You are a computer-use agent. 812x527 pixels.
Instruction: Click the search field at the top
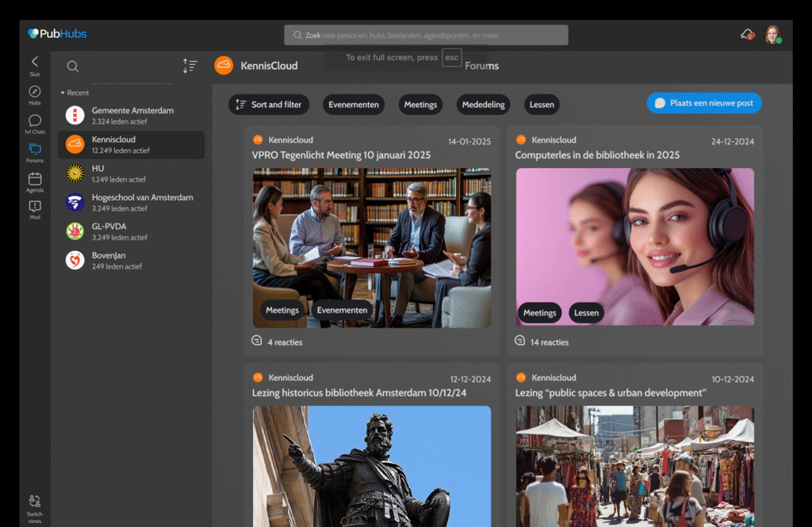click(426, 35)
